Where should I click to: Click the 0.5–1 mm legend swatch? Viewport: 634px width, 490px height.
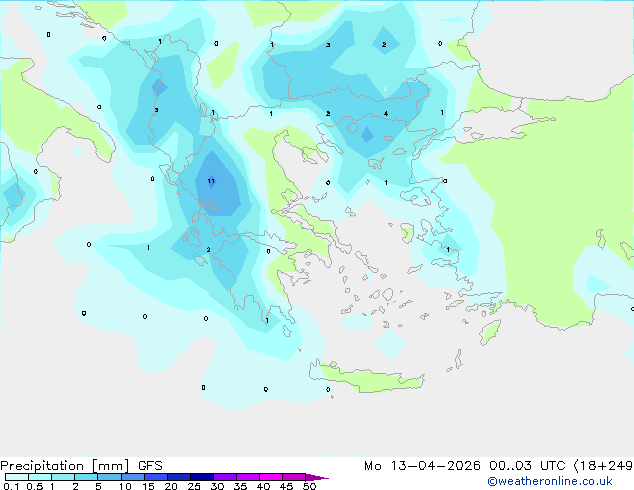click(40, 477)
